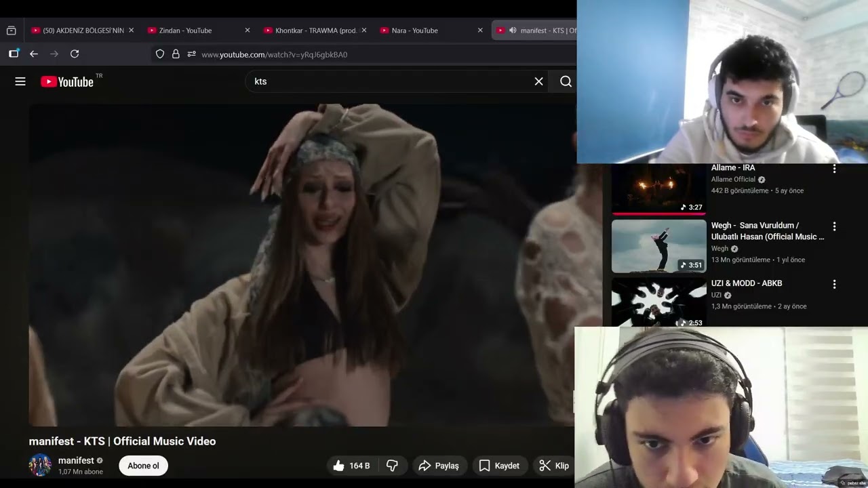Open Wegh - Sana Vuruldum title link
The image size is (868, 488).
coord(768,231)
